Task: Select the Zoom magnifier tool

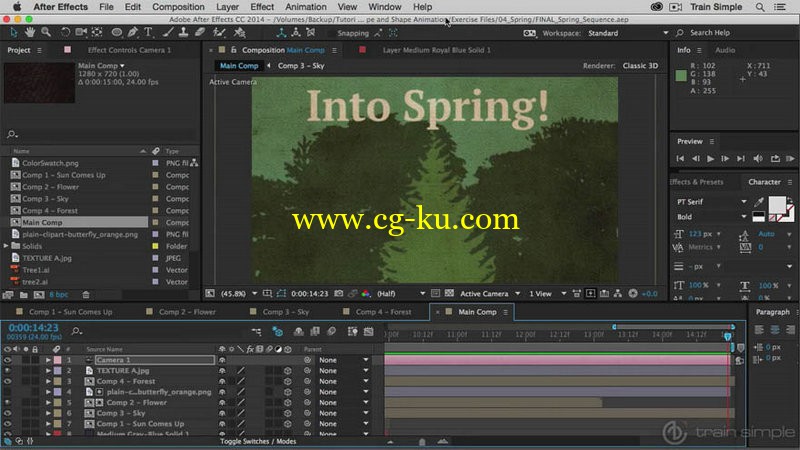Action: point(46,33)
